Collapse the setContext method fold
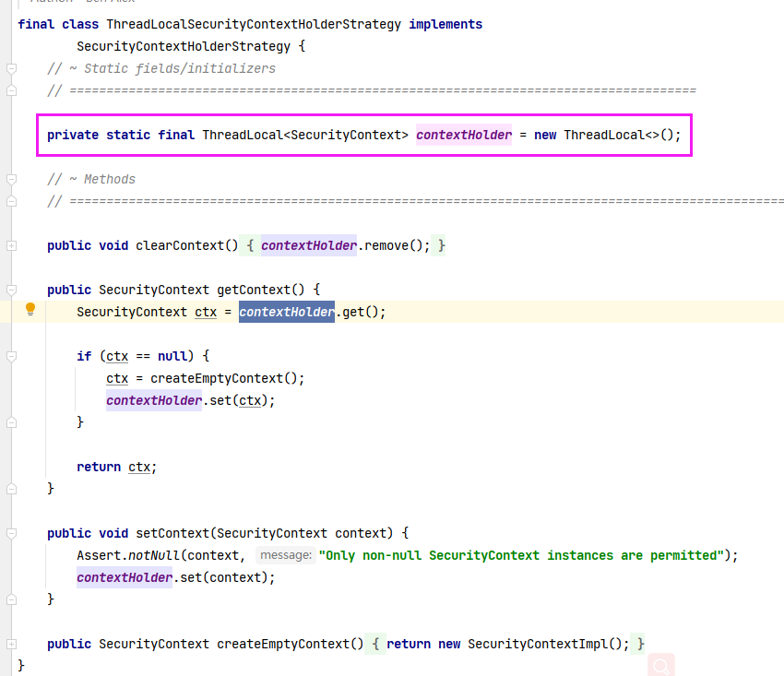Viewport: 784px width, 676px height. [11, 533]
